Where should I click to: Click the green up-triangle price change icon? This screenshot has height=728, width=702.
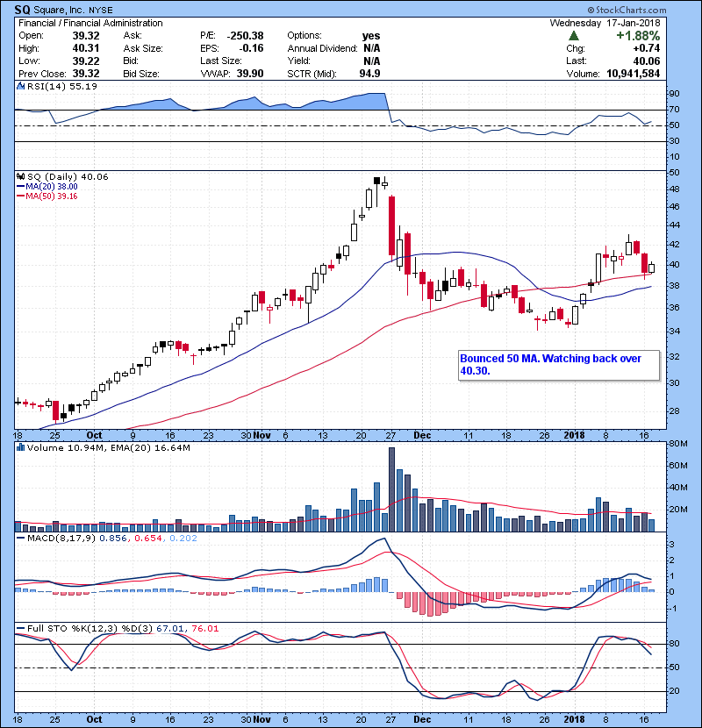click(x=573, y=36)
